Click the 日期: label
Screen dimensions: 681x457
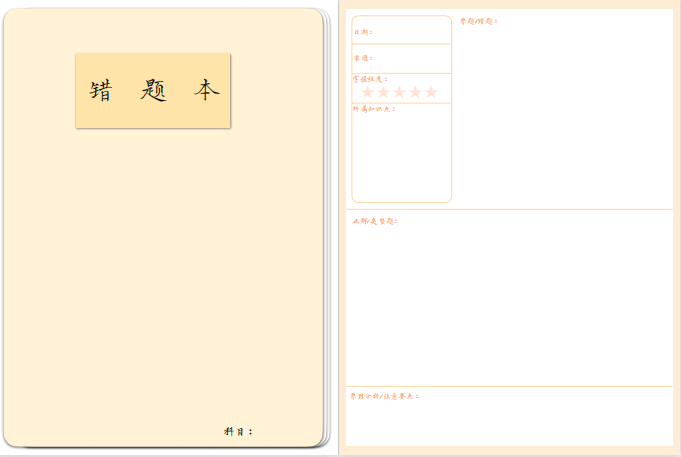tap(363, 32)
